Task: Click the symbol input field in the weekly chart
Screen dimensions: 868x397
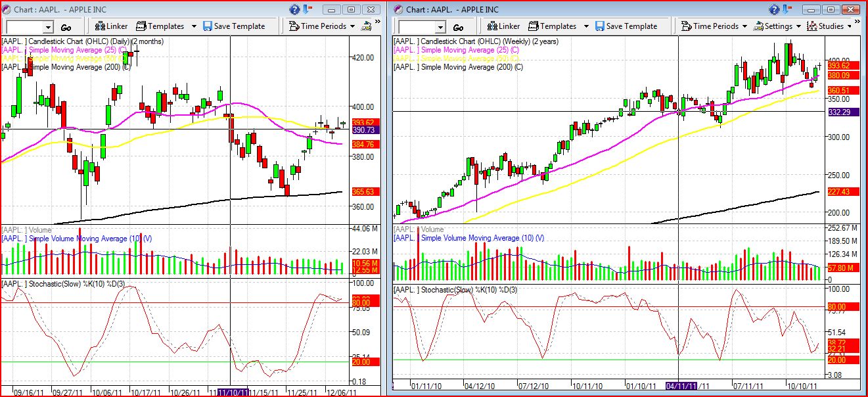Action: click(417, 27)
